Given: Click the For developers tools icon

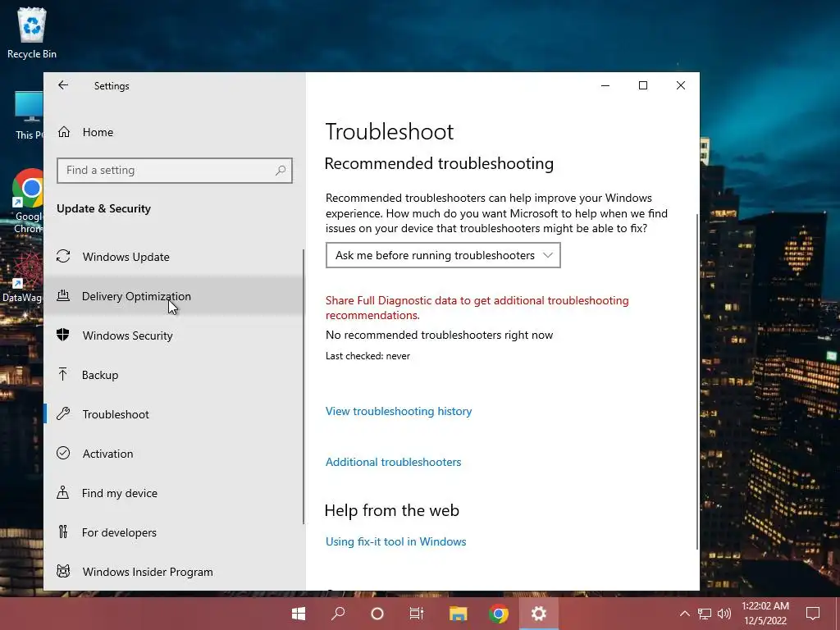Looking at the screenshot, I should point(63,532).
